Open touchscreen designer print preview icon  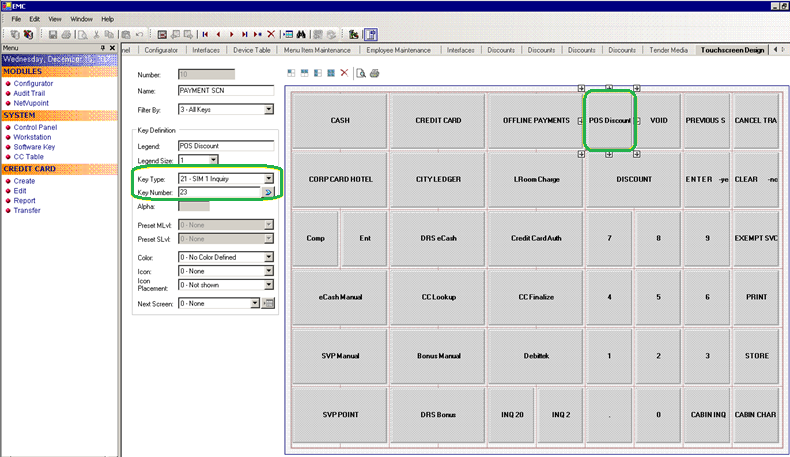(361, 73)
